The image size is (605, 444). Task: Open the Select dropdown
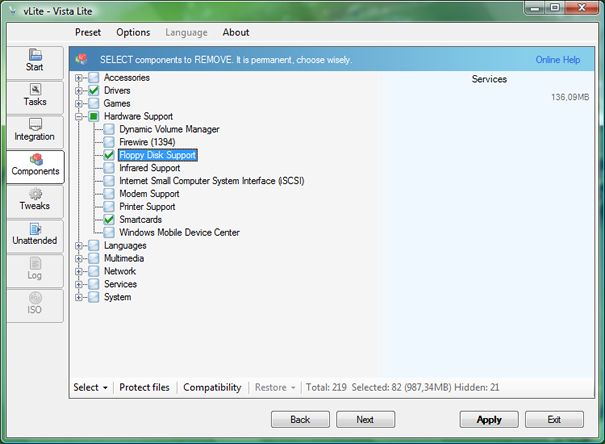[91, 387]
